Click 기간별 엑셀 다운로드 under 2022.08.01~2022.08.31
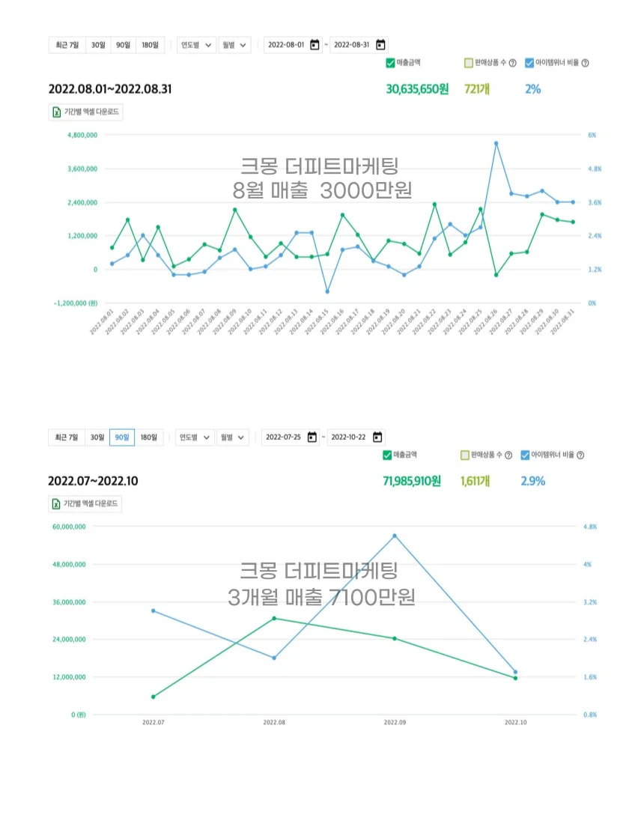 tap(86, 112)
